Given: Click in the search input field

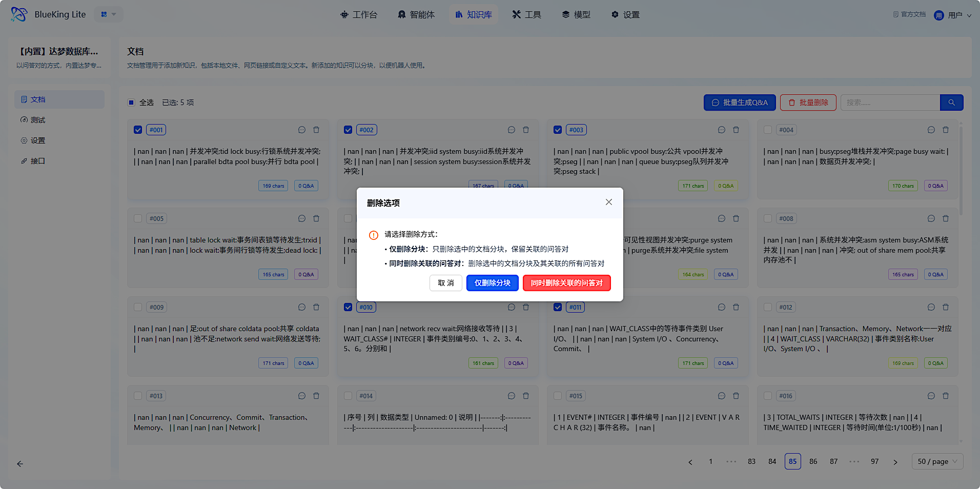Looking at the screenshot, I should click(x=890, y=103).
